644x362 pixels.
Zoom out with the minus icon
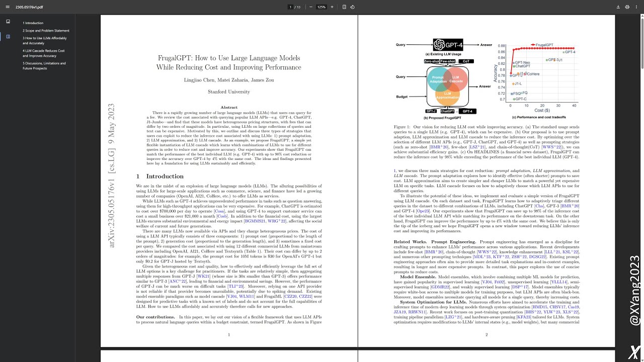point(310,7)
